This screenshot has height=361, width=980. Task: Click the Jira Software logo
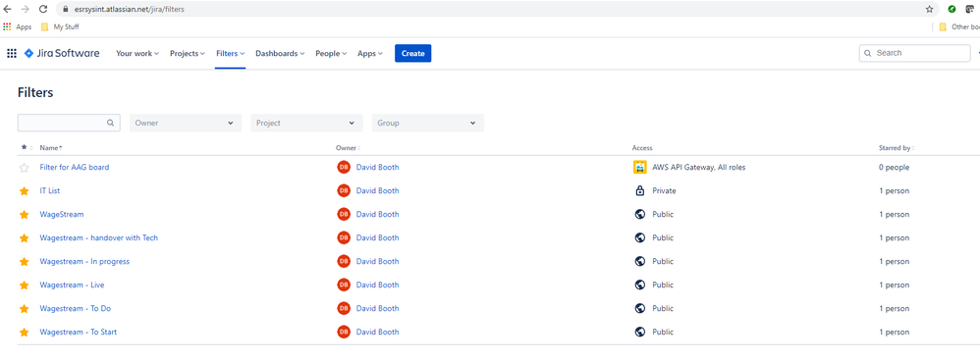tap(62, 54)
